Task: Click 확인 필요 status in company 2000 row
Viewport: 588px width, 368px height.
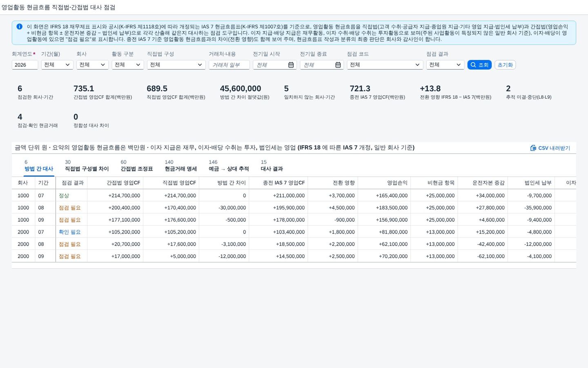Action: 70,232
